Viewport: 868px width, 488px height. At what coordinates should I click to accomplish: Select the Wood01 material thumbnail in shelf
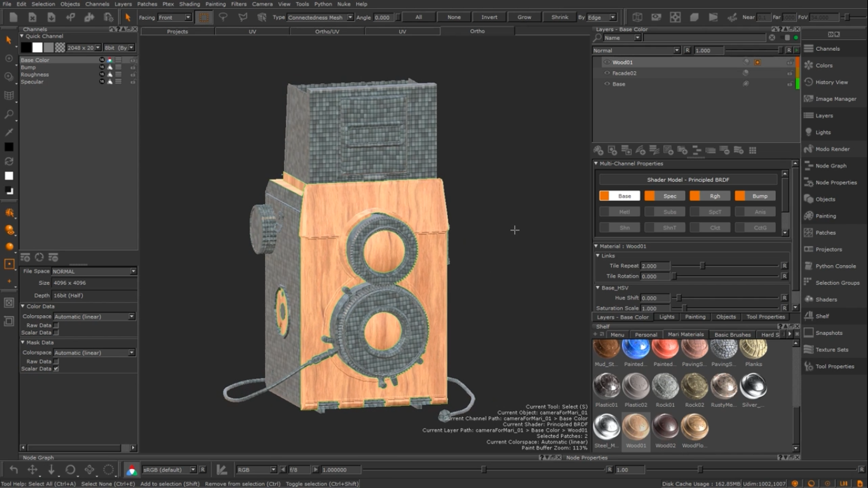pyautogui.click(x=635, y=427)
